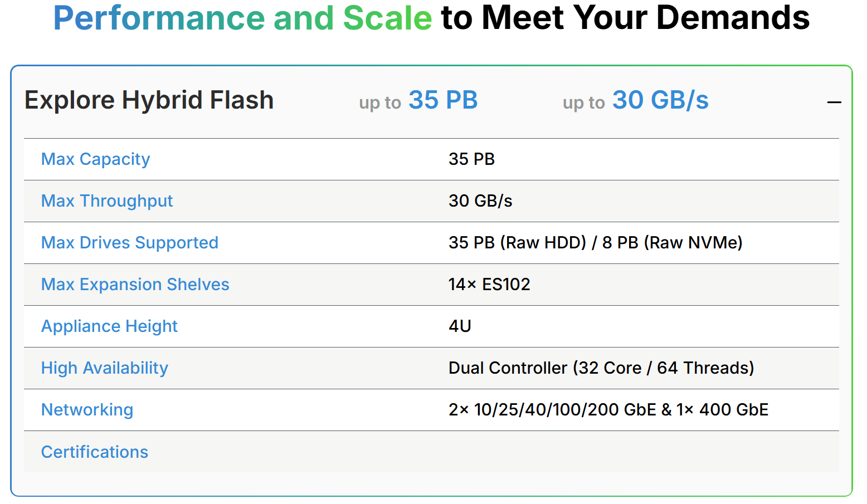Click the Max Capacity label
The height and width of the screenshot is (504, 867).
(x=95, y=159)
